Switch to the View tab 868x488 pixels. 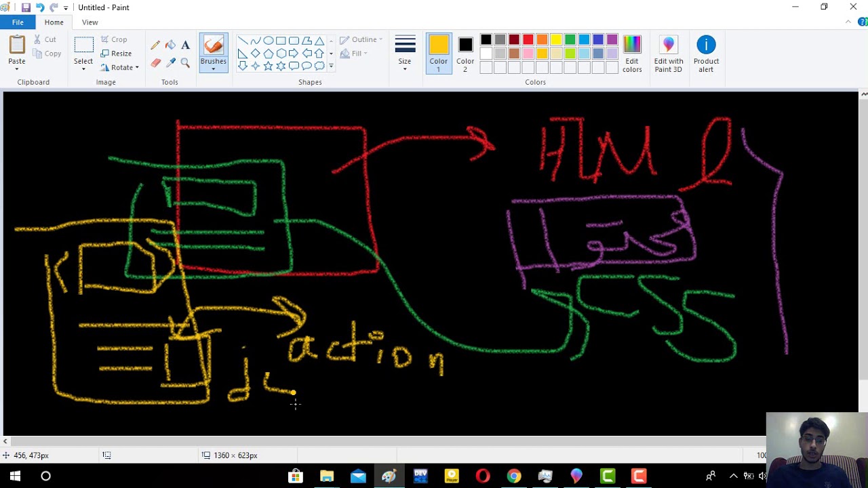[x=90, y=22]
